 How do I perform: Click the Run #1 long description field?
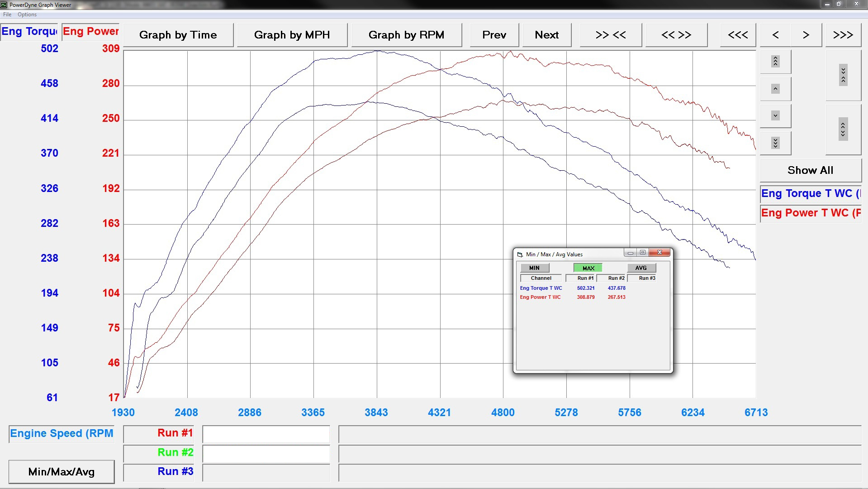(600, 434)
